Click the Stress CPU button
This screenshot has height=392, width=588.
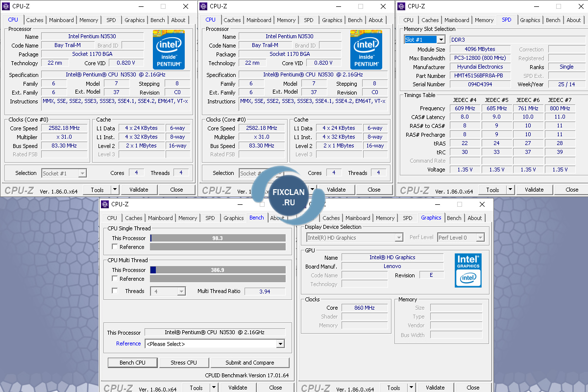[x=184, y=363]
